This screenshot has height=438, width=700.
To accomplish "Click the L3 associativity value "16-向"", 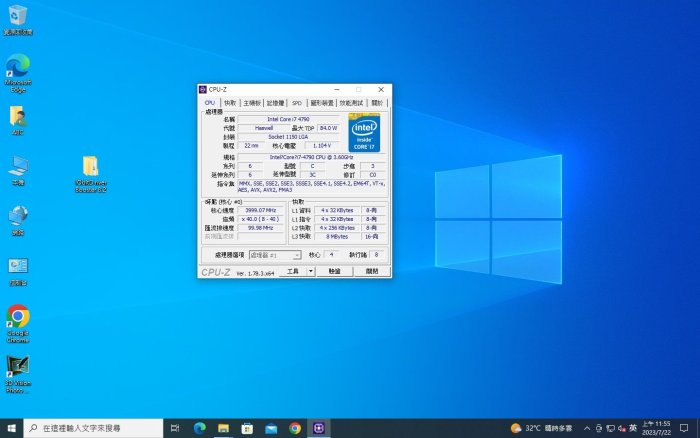I will coord(371,237).
